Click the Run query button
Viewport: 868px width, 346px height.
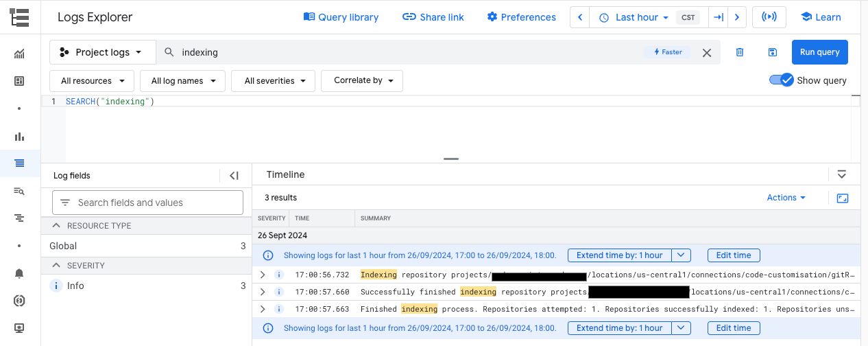coord(819,52)
